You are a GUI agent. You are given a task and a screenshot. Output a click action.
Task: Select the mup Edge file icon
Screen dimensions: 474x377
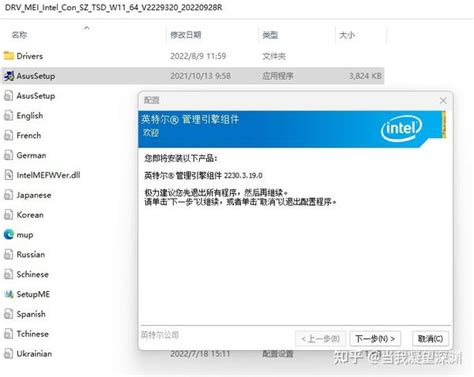click(x=9, y=235)
